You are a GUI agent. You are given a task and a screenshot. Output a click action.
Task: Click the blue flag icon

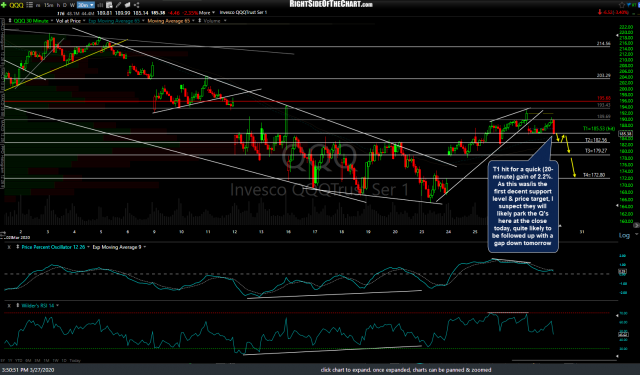click(x=629, y=5)
